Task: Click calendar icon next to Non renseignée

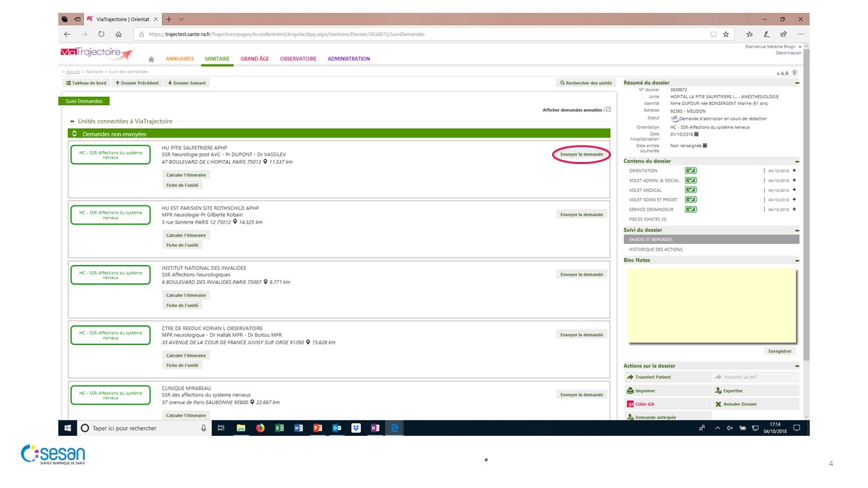Action: [x=705, y=146]
